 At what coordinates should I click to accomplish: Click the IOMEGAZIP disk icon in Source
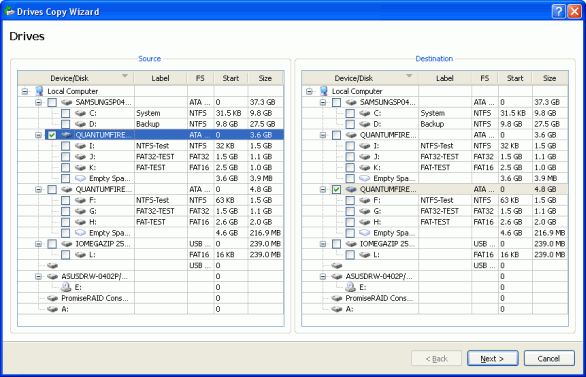(67, 244)
